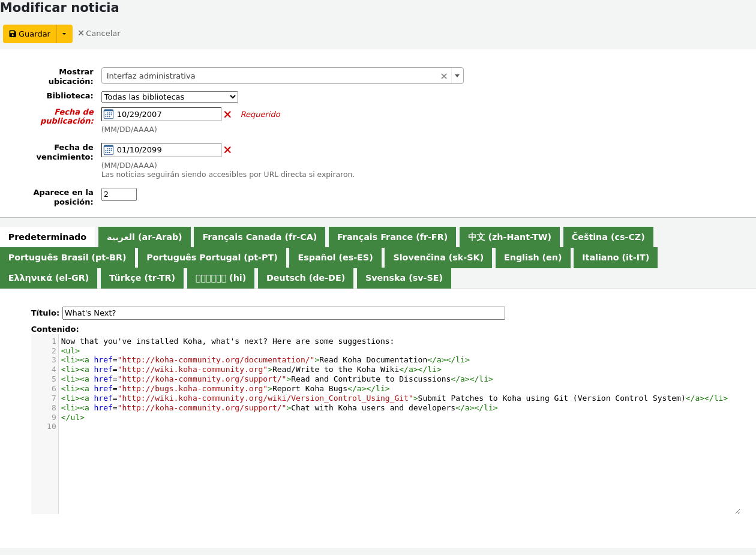Switch to the Español (es-ES) tab
Screen dimensions: 756x555
pyautogui.click(x=335, y=257)
